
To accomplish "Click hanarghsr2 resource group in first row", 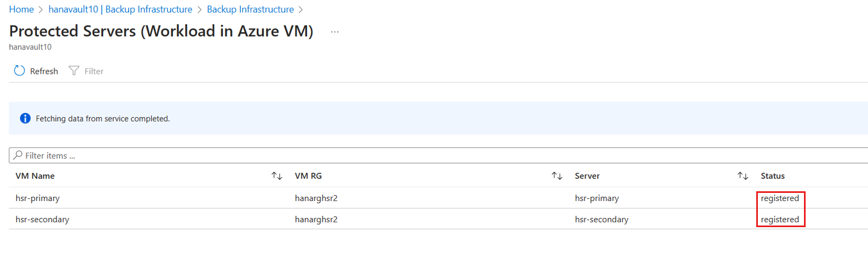I will coord(316,198).
